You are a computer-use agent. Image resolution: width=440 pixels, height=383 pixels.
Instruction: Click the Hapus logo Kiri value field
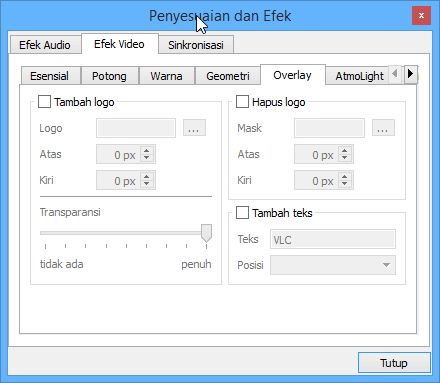coord(317,180)
